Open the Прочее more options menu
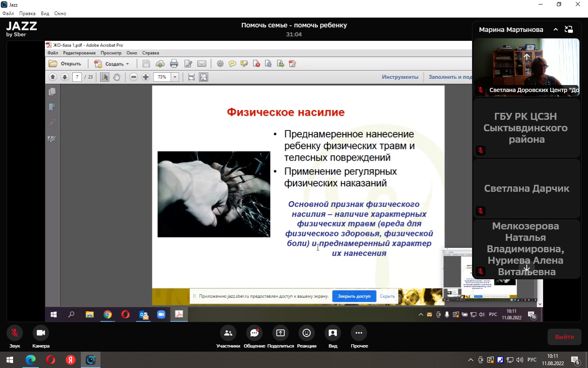Screen dimensions: 588x368 (359, 333)
